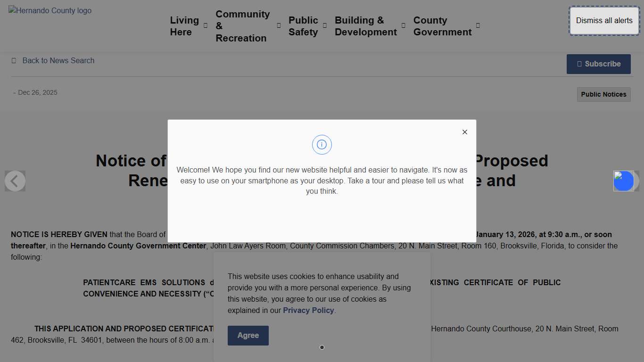The height and width of the screenshot is (362, 644).
Task: Click the back arrow icon beside News Search
Action: tap(14, 60)
